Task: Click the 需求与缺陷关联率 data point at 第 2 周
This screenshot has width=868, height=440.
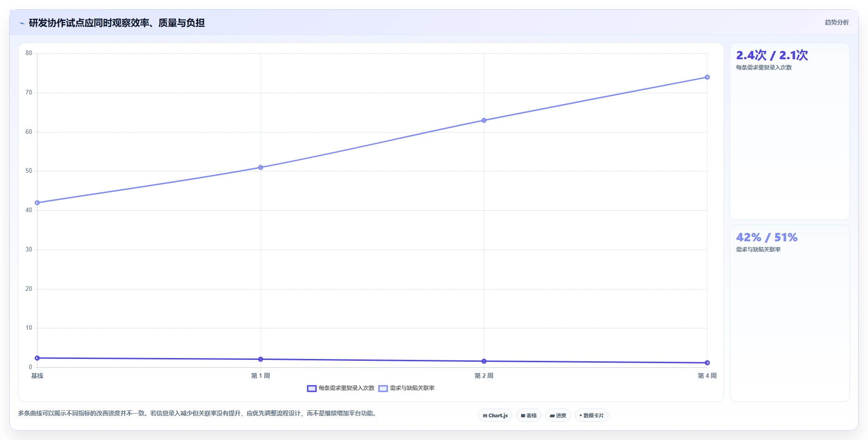Action: coord(484,120)
